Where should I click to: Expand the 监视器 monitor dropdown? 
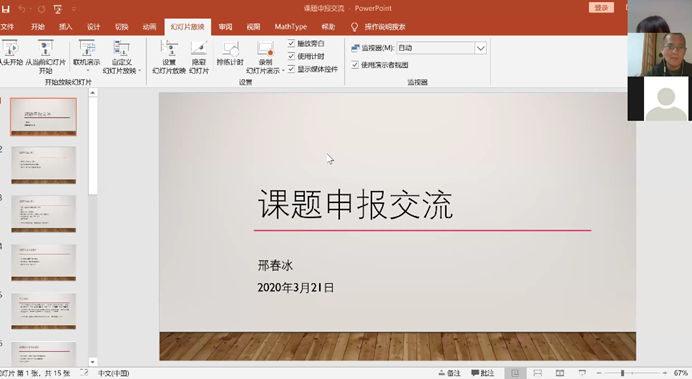481,48
